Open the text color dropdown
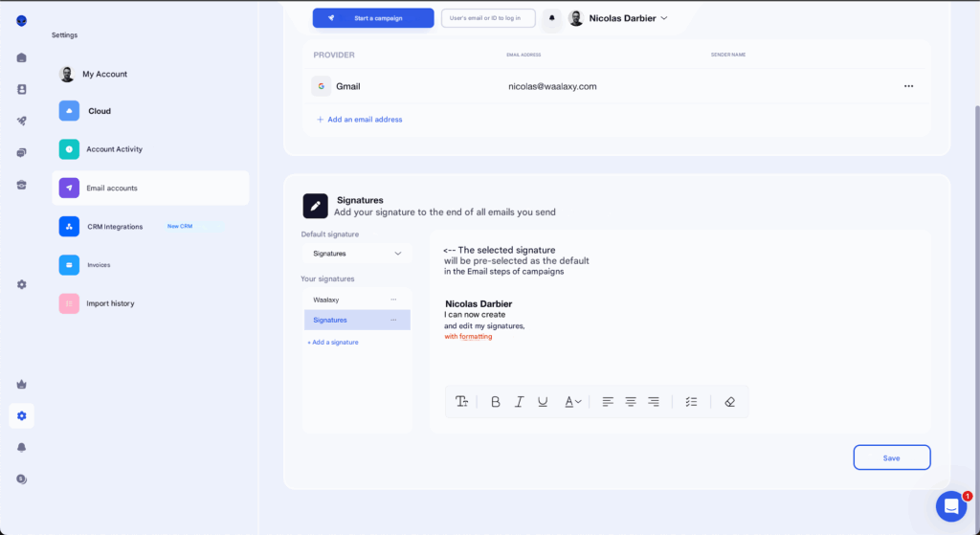The height and width of the screenshot is (535, 980). [x=573, y=402]
